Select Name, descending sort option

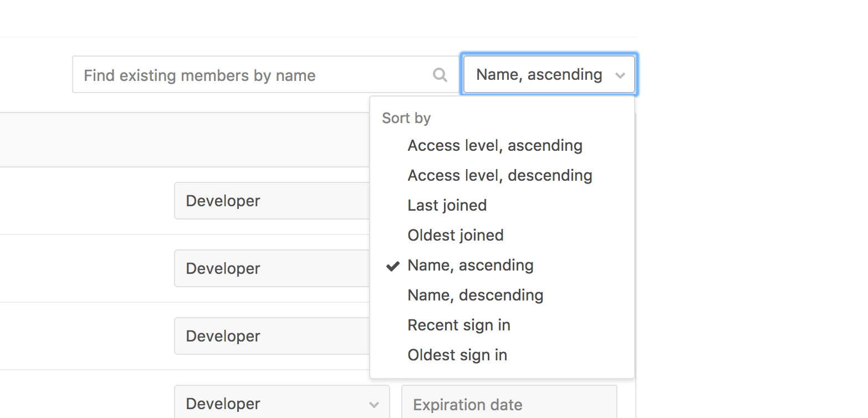click(x=475, y=295)
